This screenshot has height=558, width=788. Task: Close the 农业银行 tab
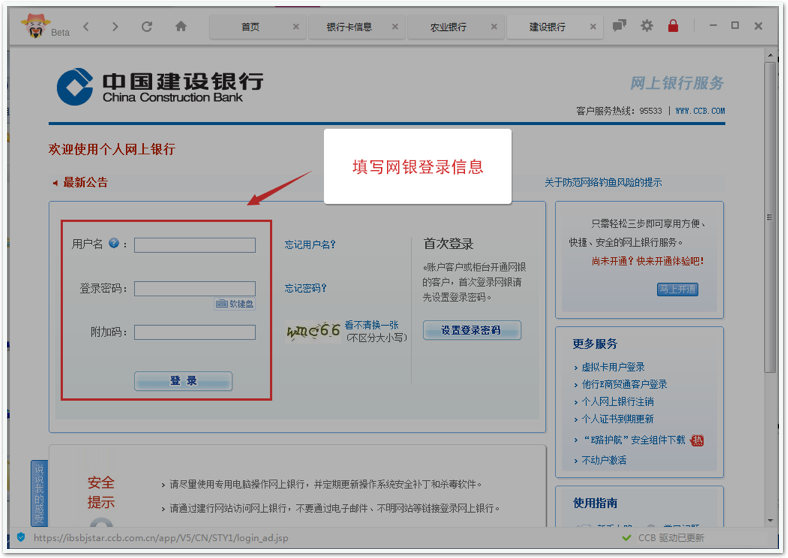tap(494, 27)
